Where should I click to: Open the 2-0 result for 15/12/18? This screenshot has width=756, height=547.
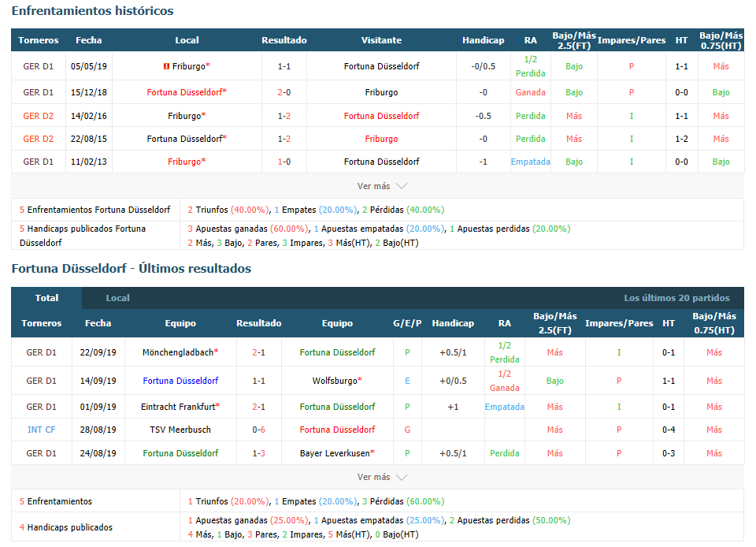[284, 92]
